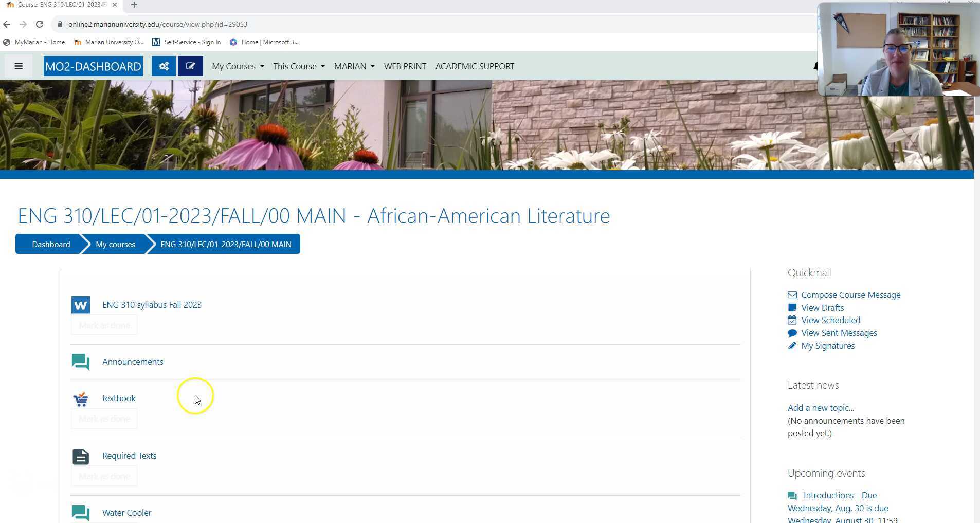This screenshot has width=980, height=523.
Task: Open the ENG 310 syllabus Word document icon
Action: (80, 305)
